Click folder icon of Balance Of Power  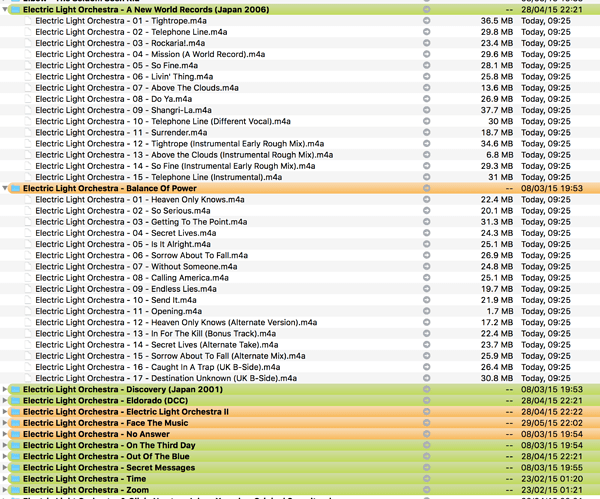click(x=15, y=188)
